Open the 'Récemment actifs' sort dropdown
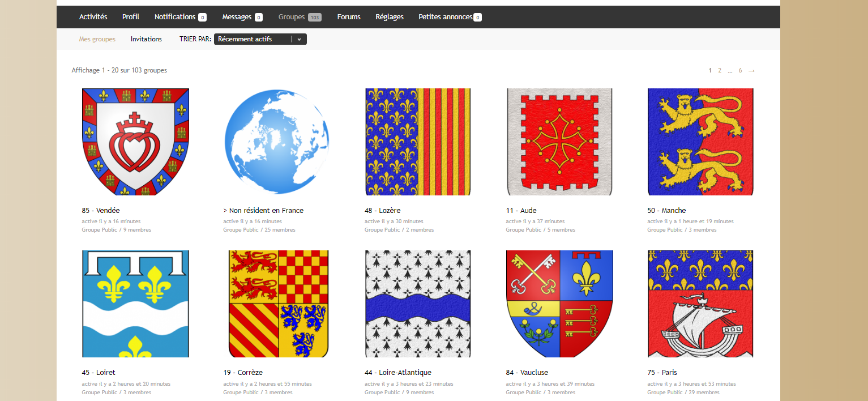The height and width of the screenshot is (401, 868). [253, 39]
